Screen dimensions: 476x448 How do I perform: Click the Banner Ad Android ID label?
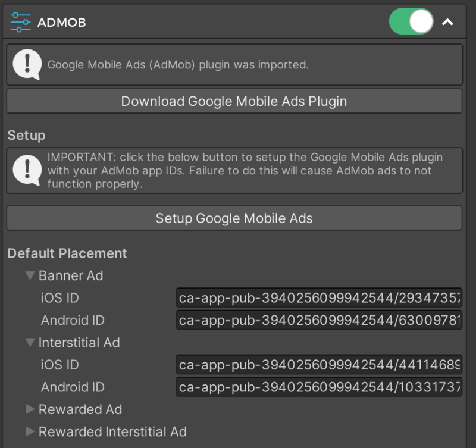(x=73, y=320)
